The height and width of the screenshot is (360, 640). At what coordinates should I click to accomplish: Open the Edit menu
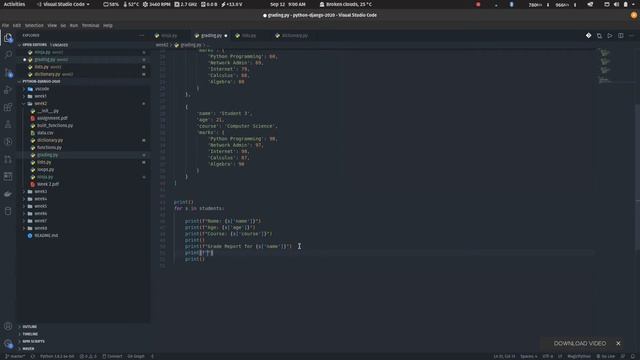[17, 25]
